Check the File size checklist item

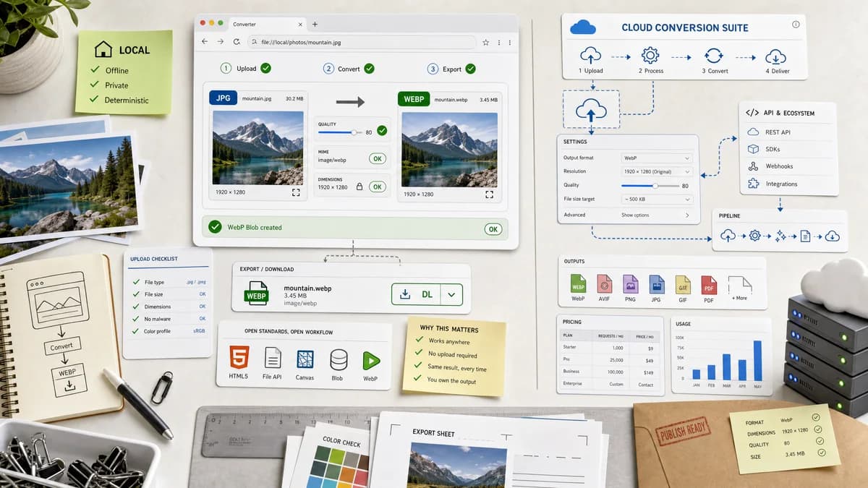[135, 294]
